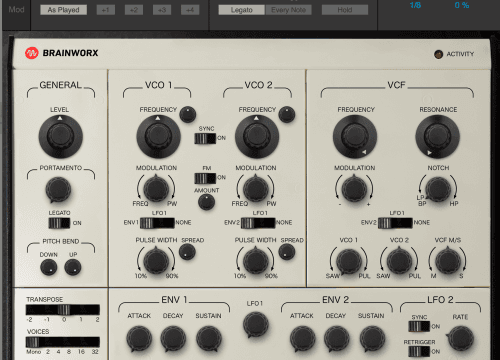
Task: Click the VCO 1 Pulse Width knob
Action: point(156,261)
